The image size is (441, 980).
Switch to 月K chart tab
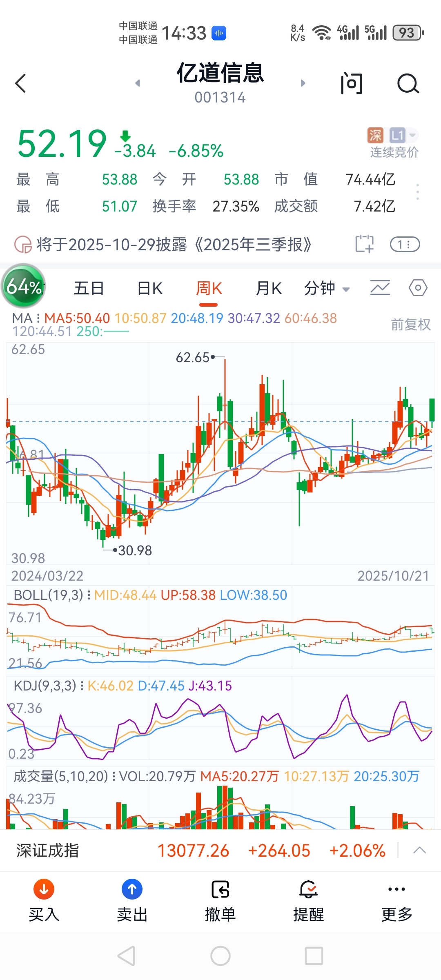point(269,288)
